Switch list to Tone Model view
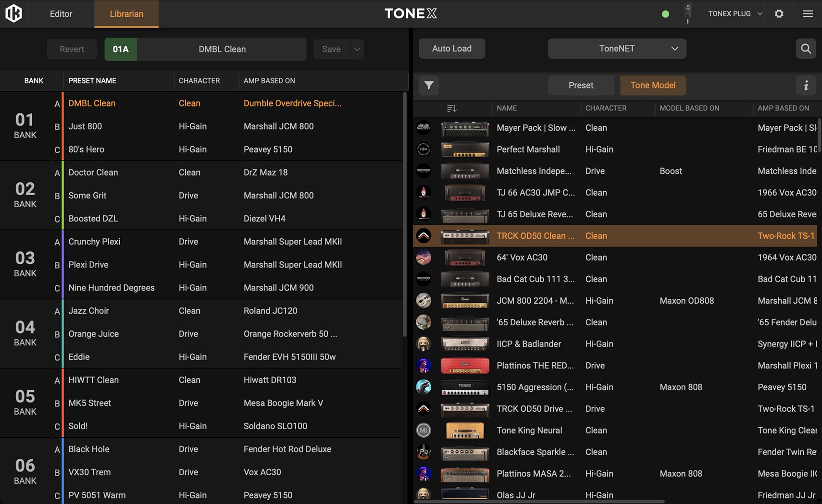This screenshot has height=504, width=822. pyautogui.click(x=652, y=85)
